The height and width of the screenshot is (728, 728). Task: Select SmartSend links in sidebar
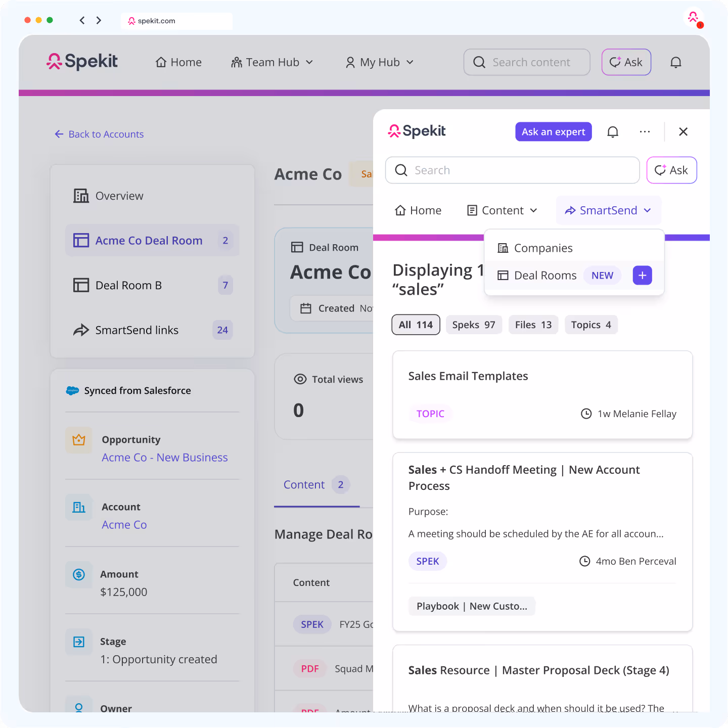152,330
